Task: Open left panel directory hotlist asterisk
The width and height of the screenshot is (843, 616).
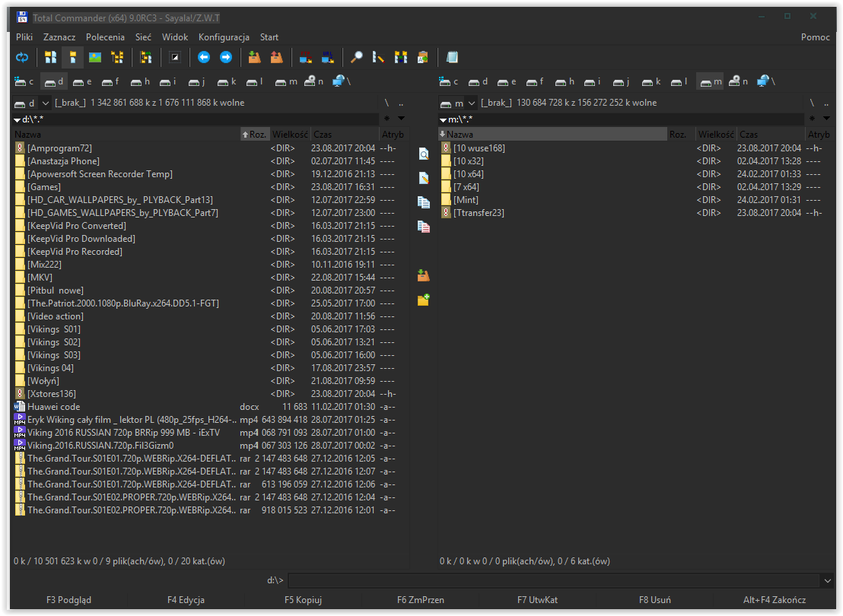Action: pyautogui.click(x=387, y=118)
